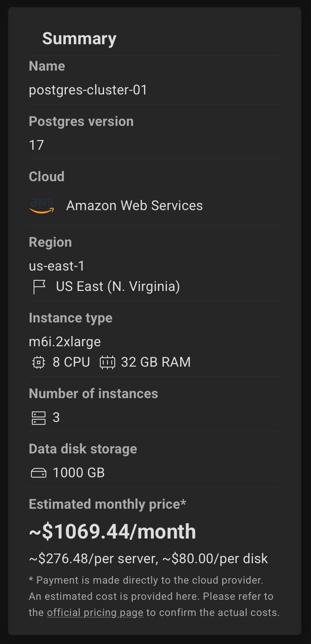Click the Postgres version value 17
The height and width of the screenshot is (644, 311).
37,145
